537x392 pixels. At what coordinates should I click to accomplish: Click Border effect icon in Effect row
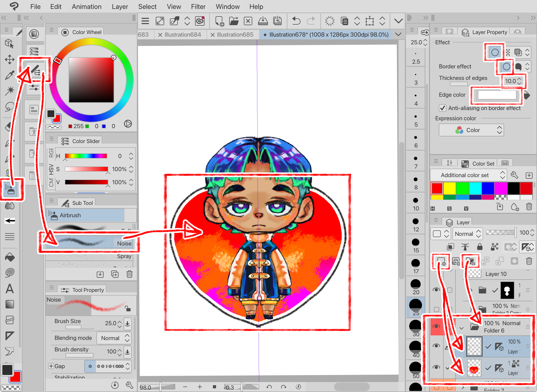tap(495, 52)
